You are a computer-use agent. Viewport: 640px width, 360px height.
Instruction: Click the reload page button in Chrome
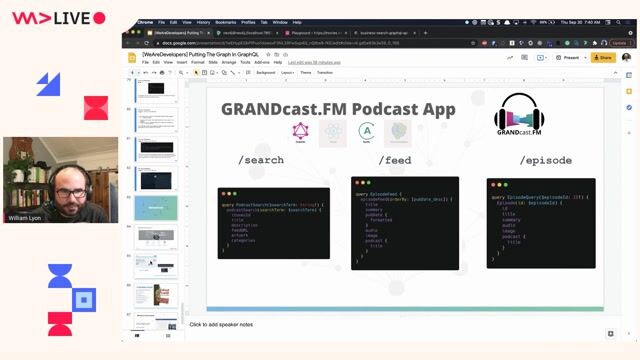click(147, 43)
